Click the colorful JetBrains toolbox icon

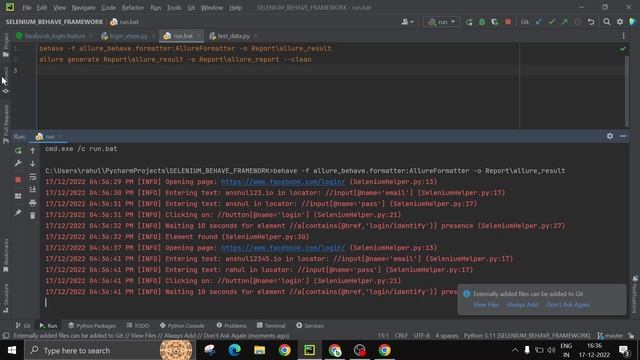pyautogui.click(x=633, y=22)
